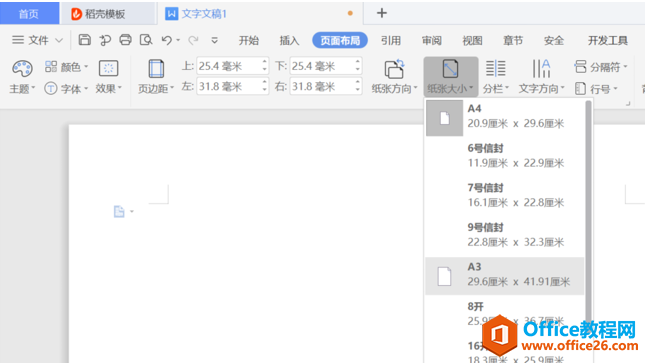Click the Print icon in quick toolbar

tap(125, 40)
